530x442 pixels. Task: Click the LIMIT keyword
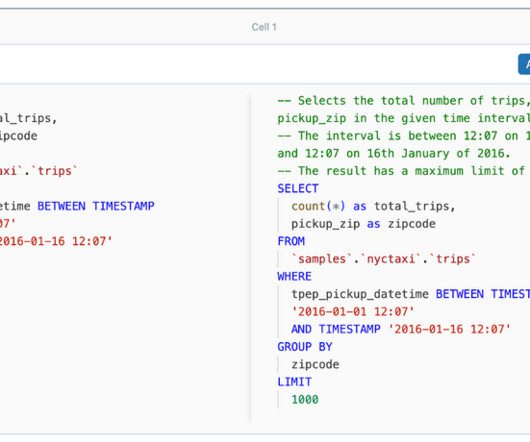[x=294, y=382]
